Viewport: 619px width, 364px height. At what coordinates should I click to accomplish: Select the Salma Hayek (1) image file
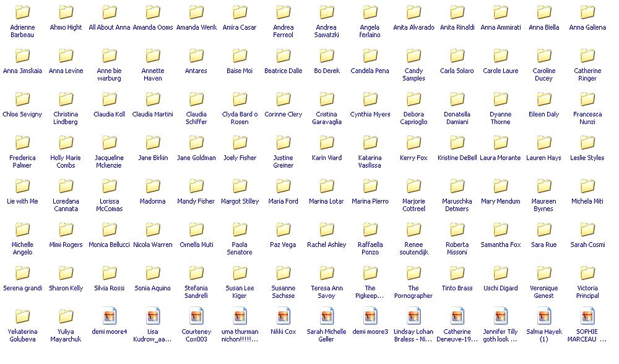pos(544,316)
